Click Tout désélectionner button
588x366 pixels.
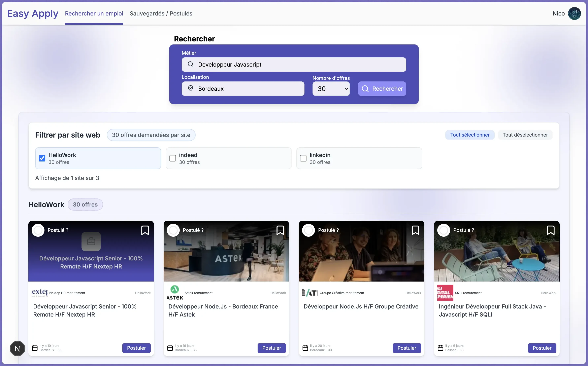coord(525,135)
